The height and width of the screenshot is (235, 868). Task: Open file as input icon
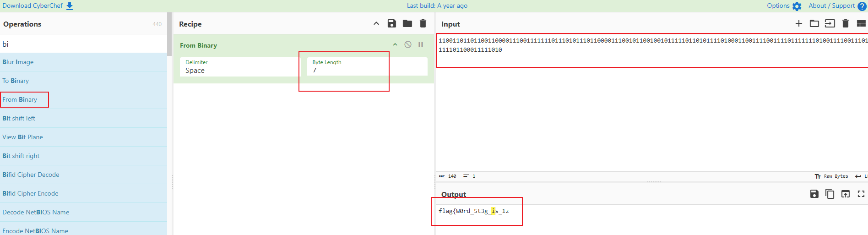click(x=830, y=23)
